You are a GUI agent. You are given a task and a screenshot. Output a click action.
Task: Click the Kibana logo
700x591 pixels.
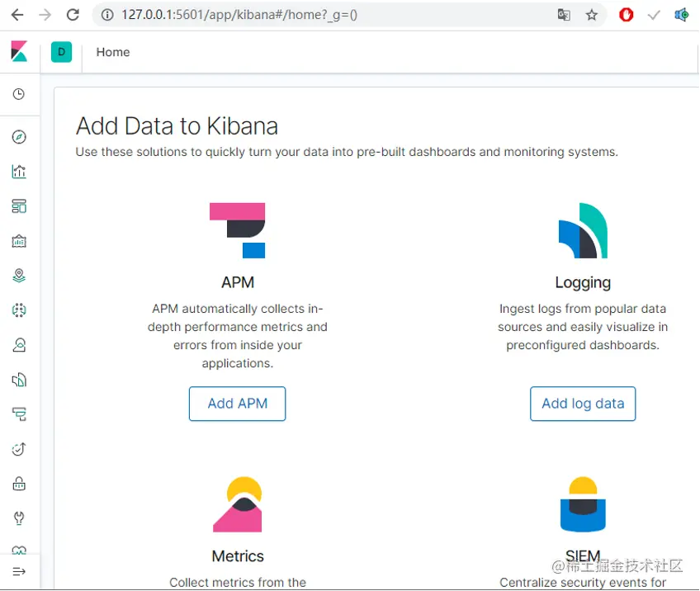pyautogui.click(x=19, y=52)
